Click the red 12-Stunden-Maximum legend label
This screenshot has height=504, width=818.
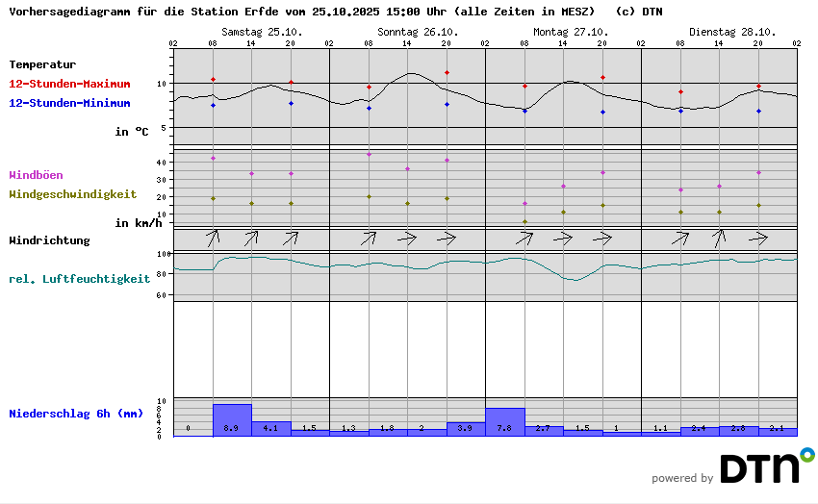click(x=69, y=85)
